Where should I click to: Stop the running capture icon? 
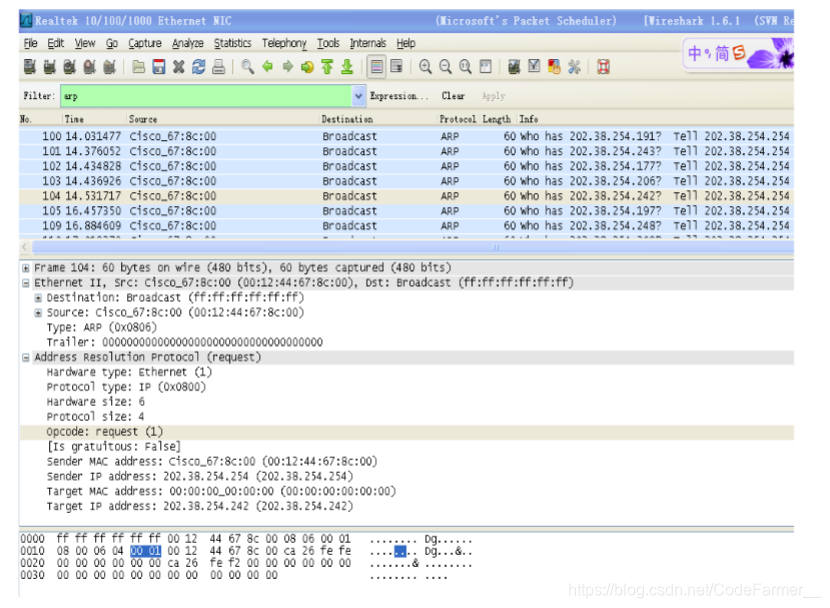click(x=89, y=67)
